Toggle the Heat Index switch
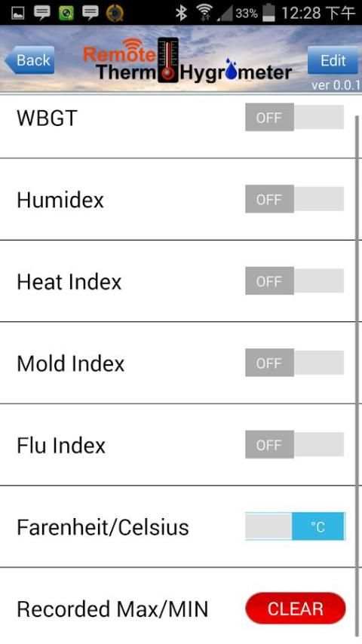This screenshot has height=644, width=362. 295,281
